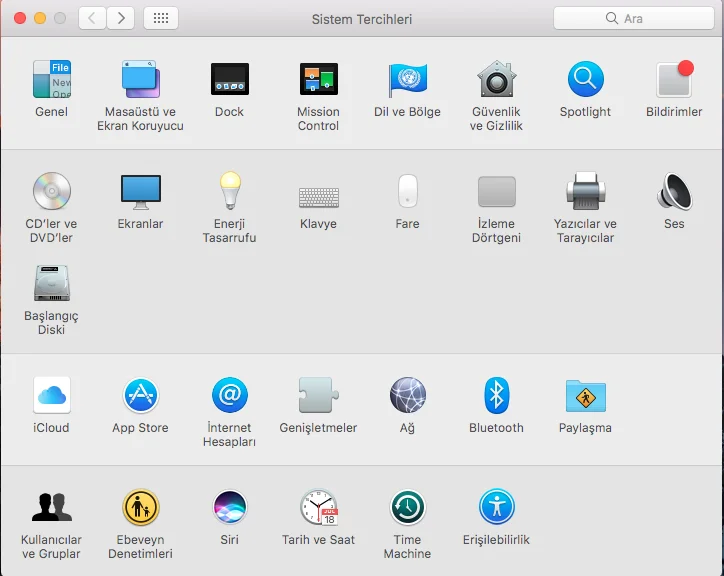The width and height of the screenshot is (724, 576).
Task: Open the Genel preferences pane
Action: 51,80
